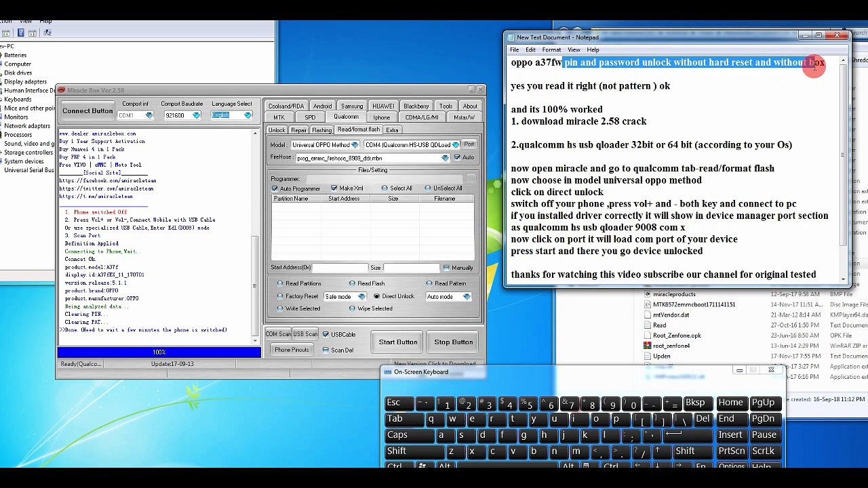Image resolution: width=868 pixels, height=488 pixels.
Task: Select the Factory Reset radio button
Action: click(280, 296)
